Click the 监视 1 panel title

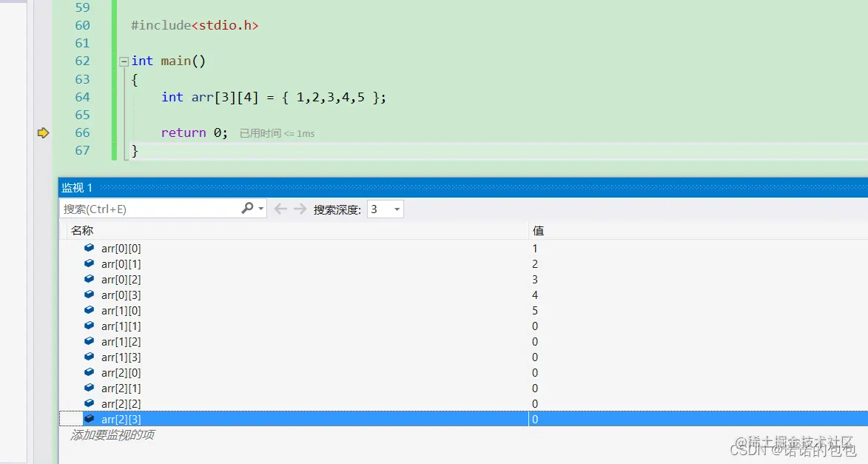77,188
